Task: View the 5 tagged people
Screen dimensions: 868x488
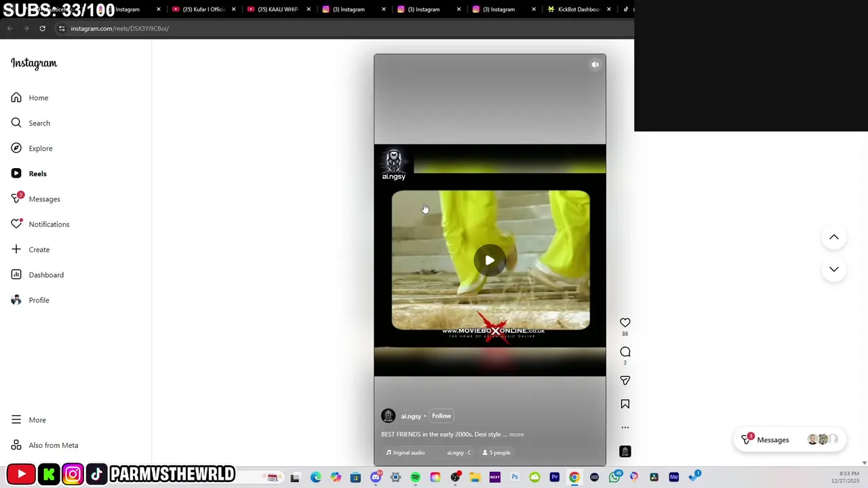Action: (x=496, y=453)
